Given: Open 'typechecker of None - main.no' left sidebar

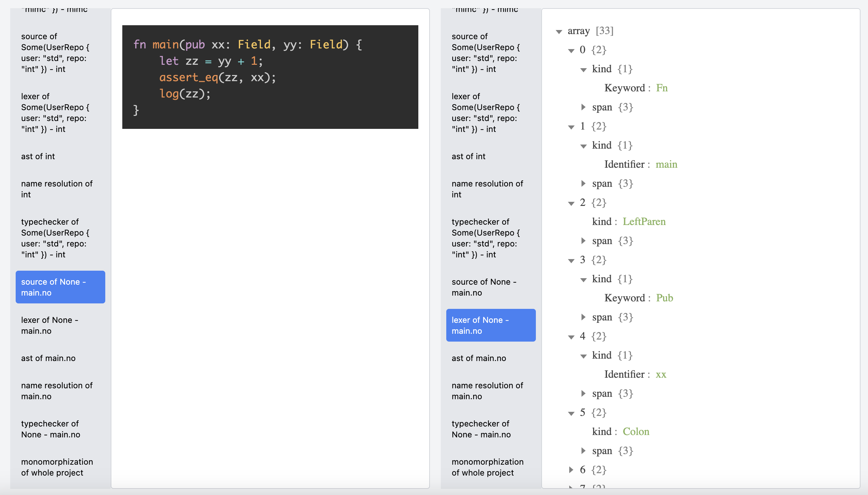Looking at the screenshot, I should click(x=50, y=429).
